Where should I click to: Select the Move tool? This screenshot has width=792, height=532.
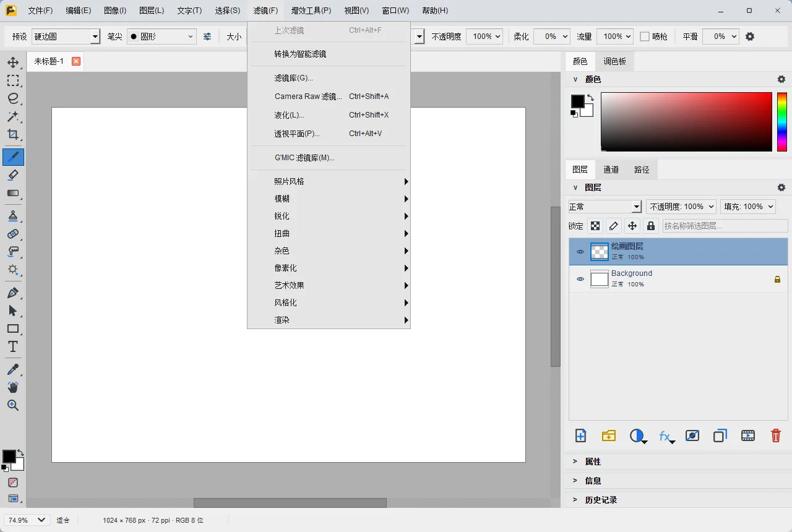point(13,62)
